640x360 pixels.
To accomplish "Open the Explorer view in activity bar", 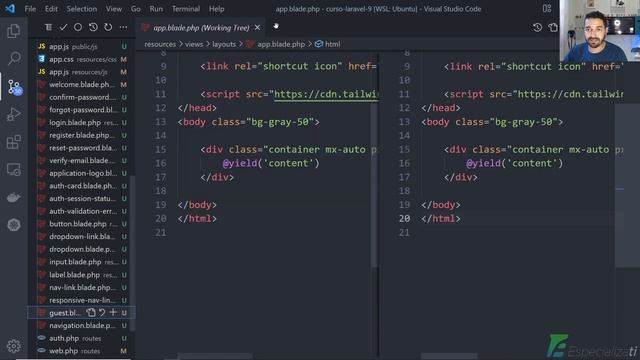I will click(13, 31).
